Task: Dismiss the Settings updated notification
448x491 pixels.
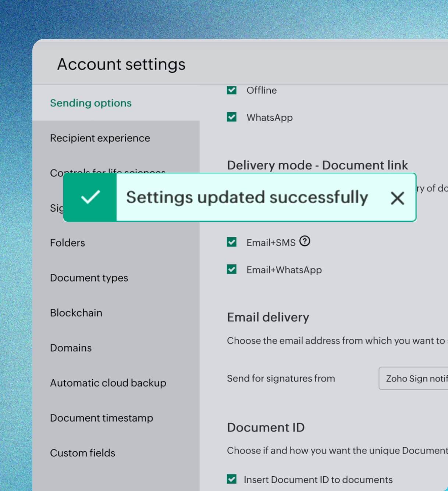Action: coord(398,198)
